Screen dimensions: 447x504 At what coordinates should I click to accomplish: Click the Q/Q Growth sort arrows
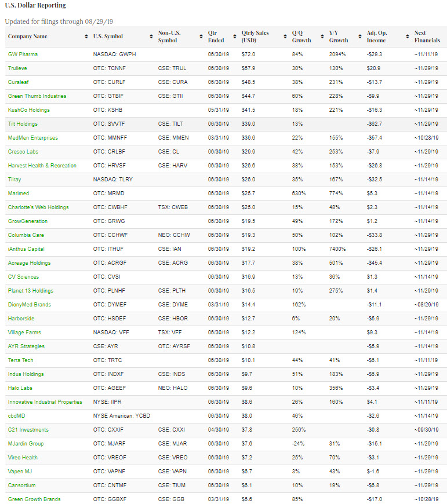[322, 36]
